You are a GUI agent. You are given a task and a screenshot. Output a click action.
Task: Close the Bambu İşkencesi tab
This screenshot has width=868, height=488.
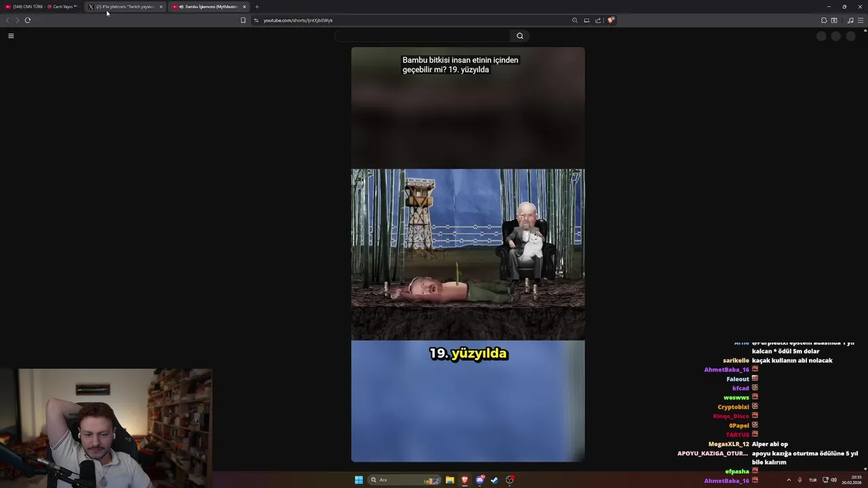coord(244,7)
